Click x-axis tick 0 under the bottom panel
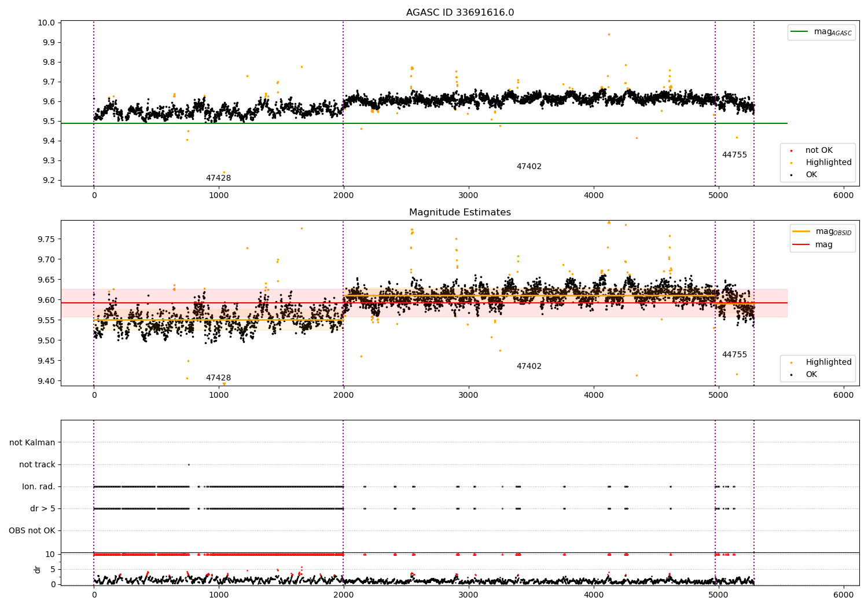Image resolution: width=868 pixels, height=608 pixels. pyautogui.click(x=94, y=595)
